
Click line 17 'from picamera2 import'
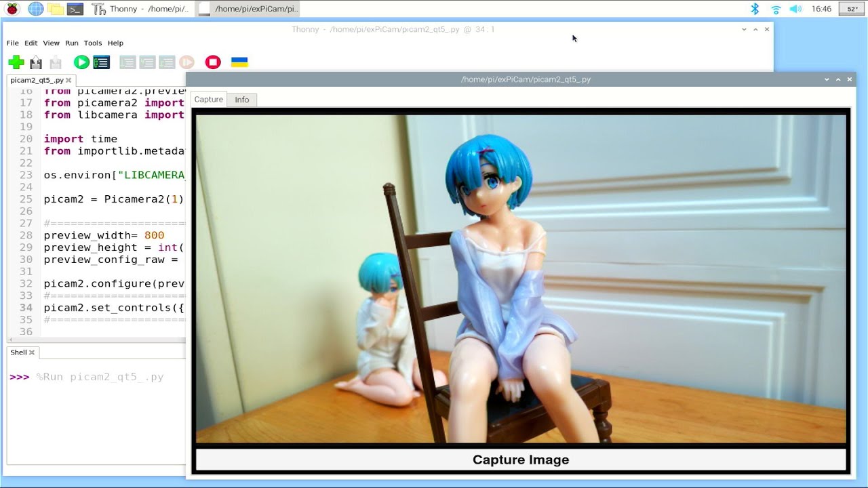coord(115,103)
